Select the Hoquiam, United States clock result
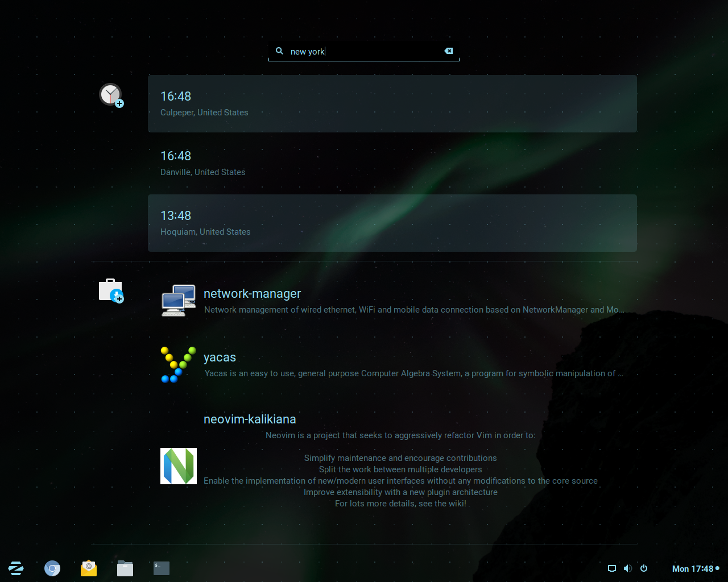728x582 pixels. (392, 223)
